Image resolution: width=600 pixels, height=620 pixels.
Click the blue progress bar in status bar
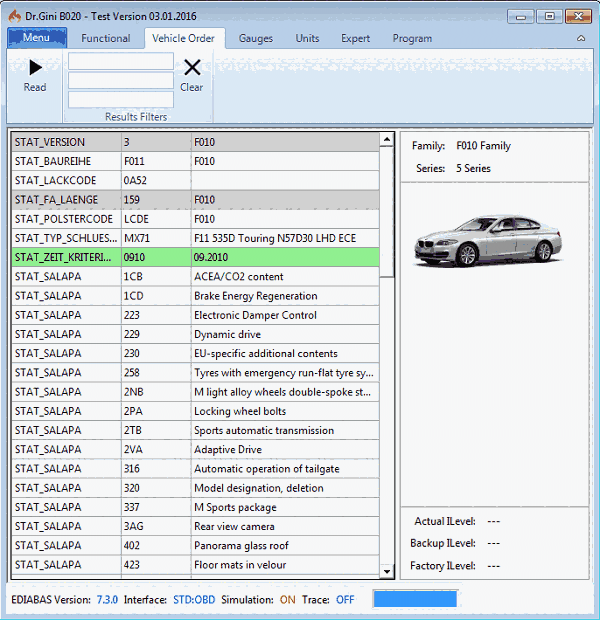click(414, 599)
